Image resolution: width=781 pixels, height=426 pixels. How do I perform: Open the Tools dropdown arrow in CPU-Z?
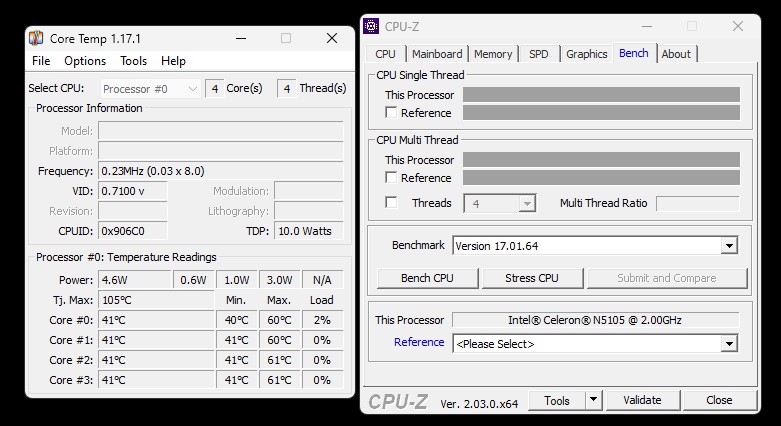point(593,400)
